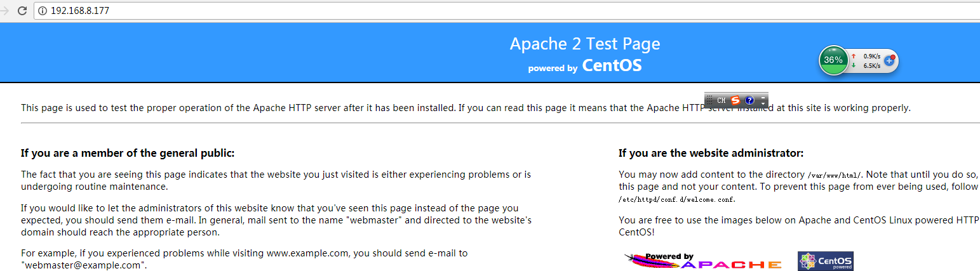Image resolution: width=980 pixels, height=271 pixels.
Task: Minimize the language bar with dash button
Action: 763,96
